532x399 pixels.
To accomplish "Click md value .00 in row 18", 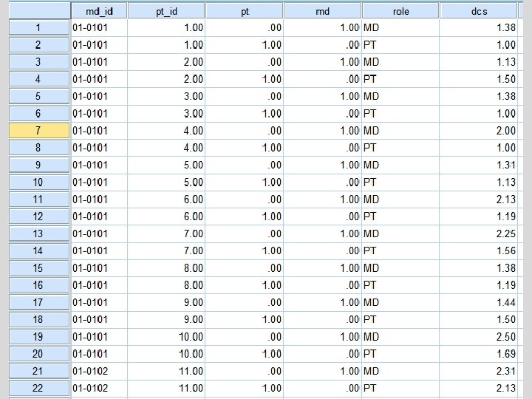I will tap(322, 319).
